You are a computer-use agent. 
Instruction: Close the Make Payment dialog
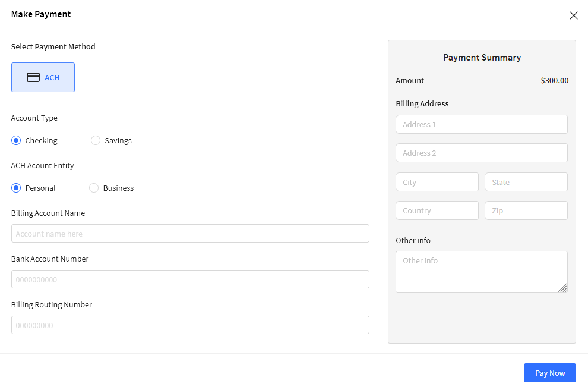click(x=573, y=15)
